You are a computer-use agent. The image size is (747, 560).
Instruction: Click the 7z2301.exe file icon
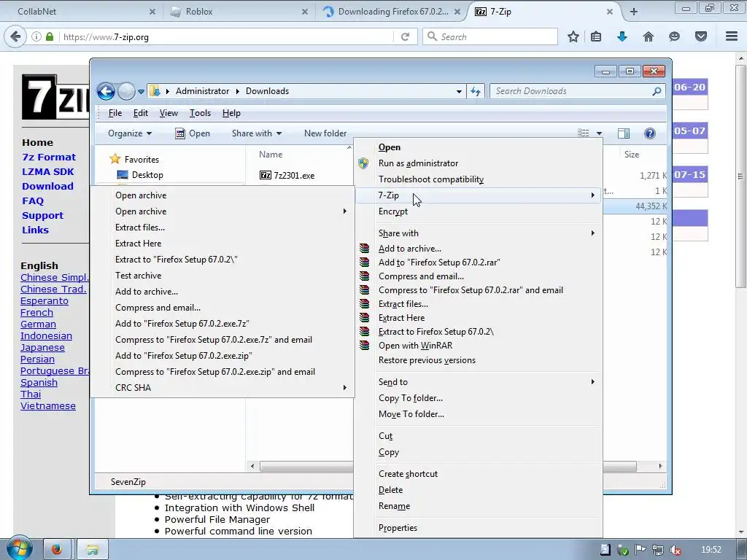pos(266,175)
